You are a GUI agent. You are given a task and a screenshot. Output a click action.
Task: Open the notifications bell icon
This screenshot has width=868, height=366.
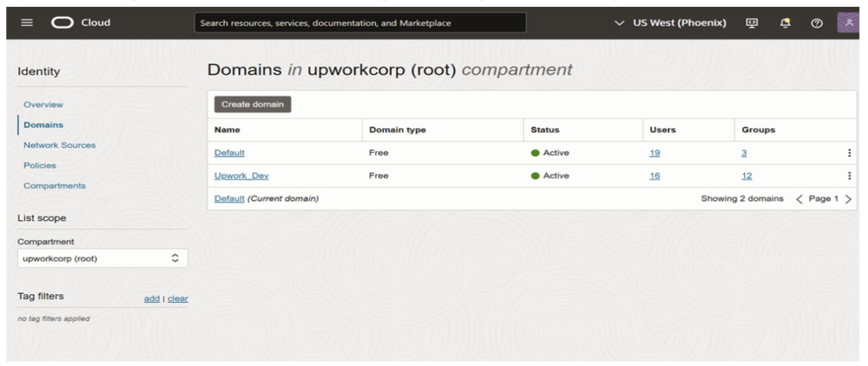coord(785,22)
